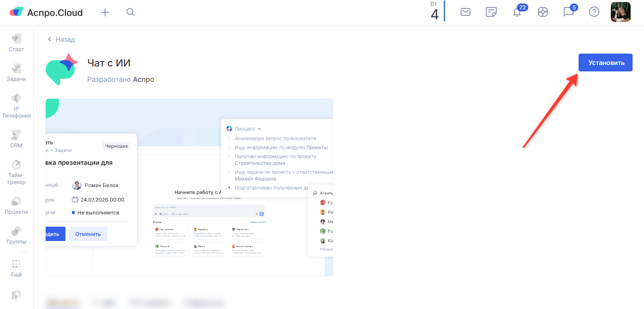The height and width of the screenshot is (309, 644).
Task: Click Строительство дома text
Action: 260,163
